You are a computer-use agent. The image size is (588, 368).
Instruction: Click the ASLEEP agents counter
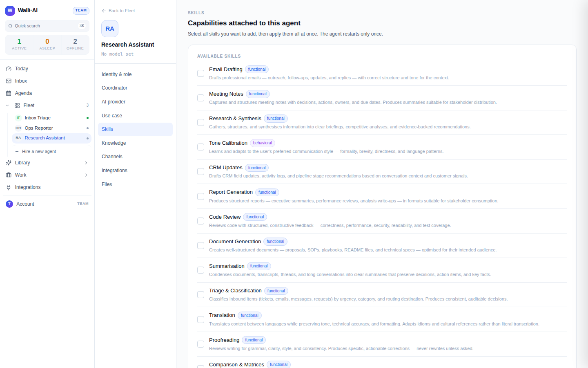point(47,44)
